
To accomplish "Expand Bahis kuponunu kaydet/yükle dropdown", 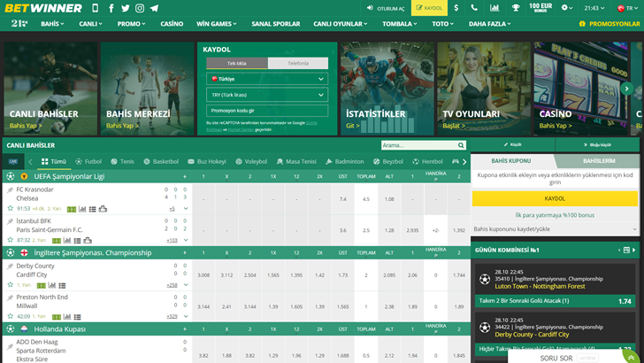I will [x=555, y=229].
